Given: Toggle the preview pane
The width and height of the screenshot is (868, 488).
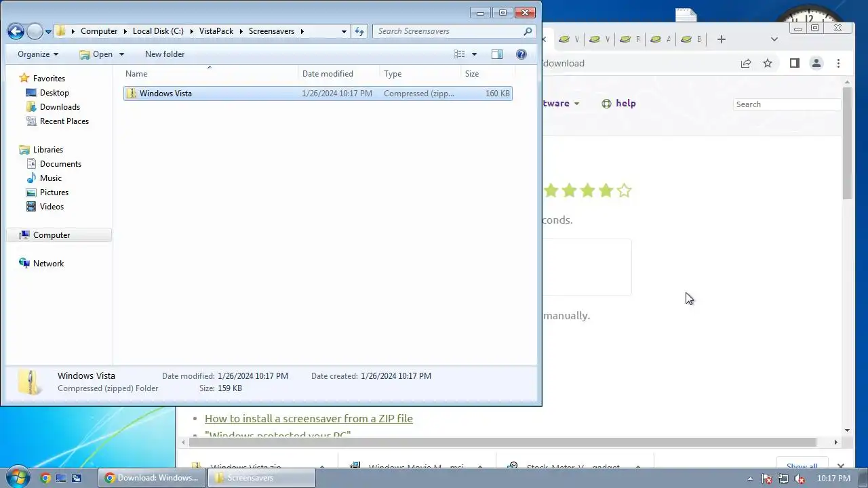Looking at the screenshot, I should coord(497,54).
